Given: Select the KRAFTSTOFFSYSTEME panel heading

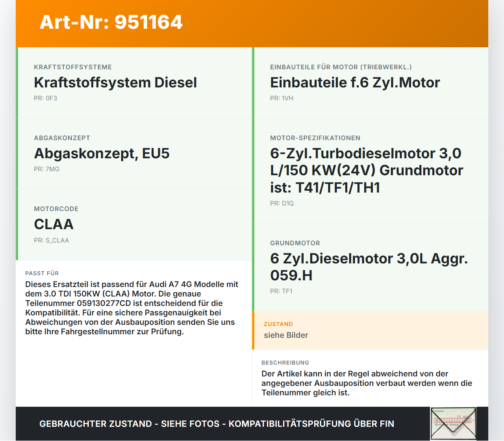Looking at the screenshot, I should point(73,67).
